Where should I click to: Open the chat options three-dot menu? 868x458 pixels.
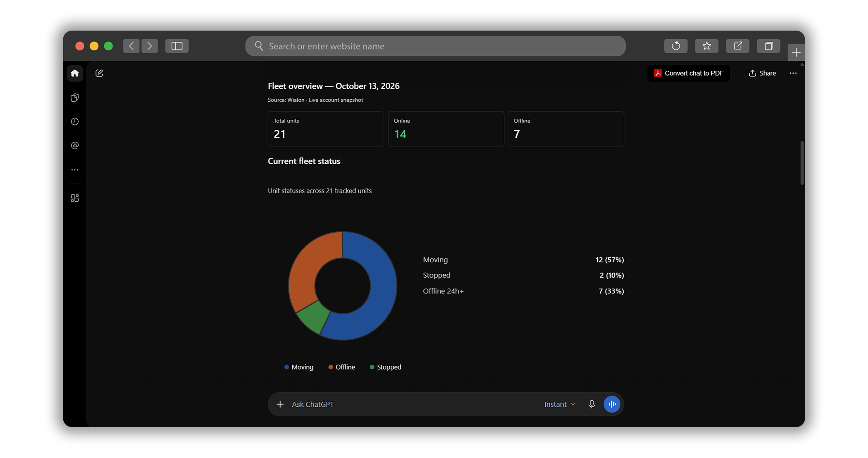tap(793, 73)
